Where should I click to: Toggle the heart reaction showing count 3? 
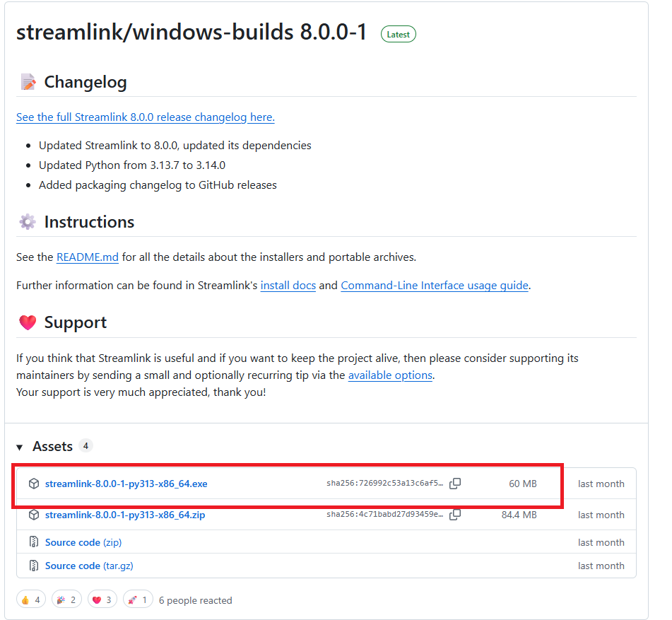tap(102, 599)
